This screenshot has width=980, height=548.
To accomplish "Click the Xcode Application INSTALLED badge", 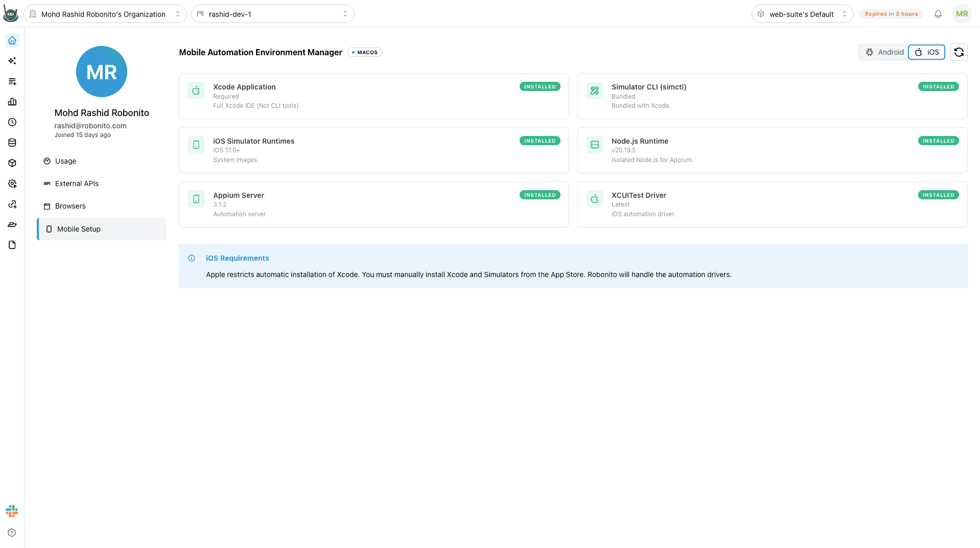I will click(x=540, y=87).
